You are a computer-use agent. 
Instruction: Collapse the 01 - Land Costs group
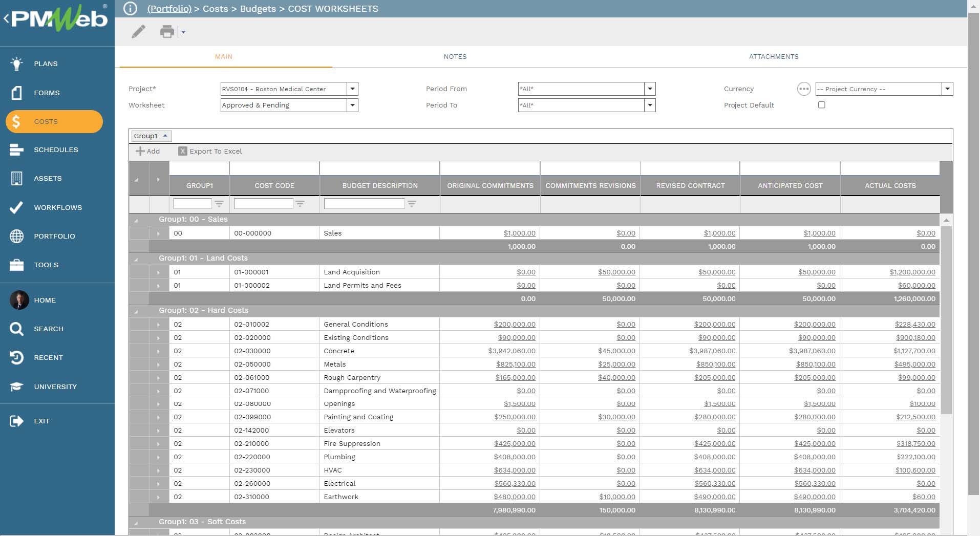[x=136, y=259]
